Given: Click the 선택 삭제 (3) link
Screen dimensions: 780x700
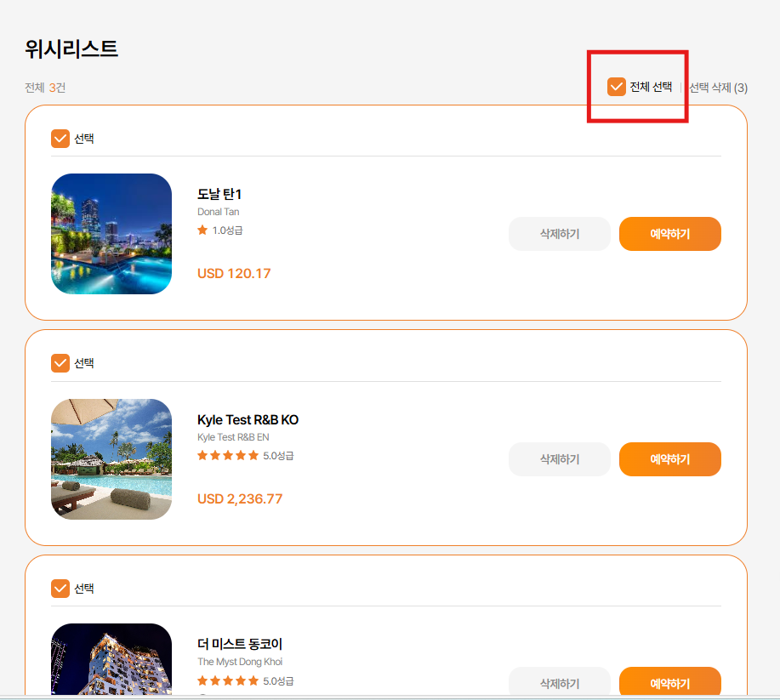Looking at the screenshot, I should coord(718,88).
